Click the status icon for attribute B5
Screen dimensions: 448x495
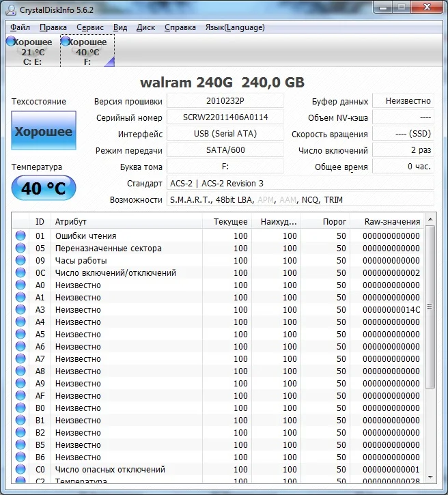point(20,444)
